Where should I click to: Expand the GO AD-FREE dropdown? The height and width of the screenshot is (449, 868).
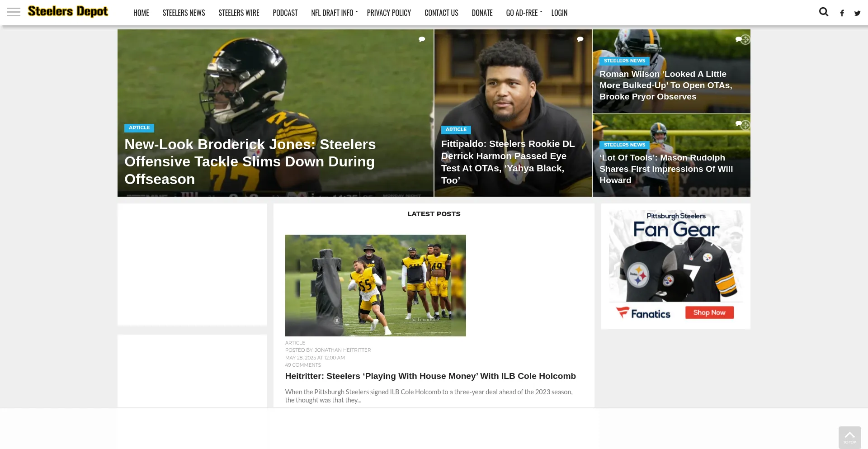tap(522, 13)
